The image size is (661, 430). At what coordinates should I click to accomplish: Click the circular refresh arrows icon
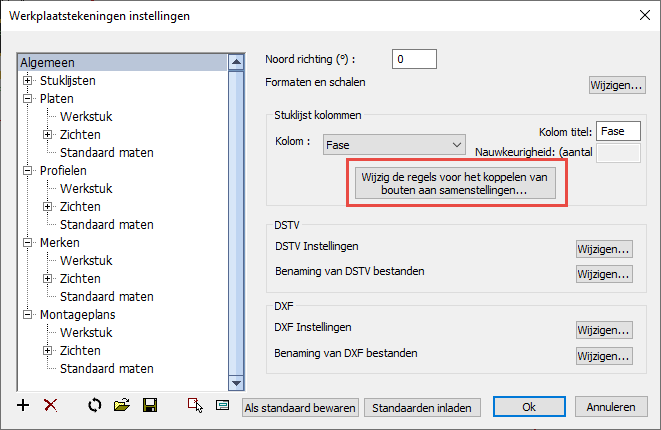pyautogui.click(x=95, y=406)
